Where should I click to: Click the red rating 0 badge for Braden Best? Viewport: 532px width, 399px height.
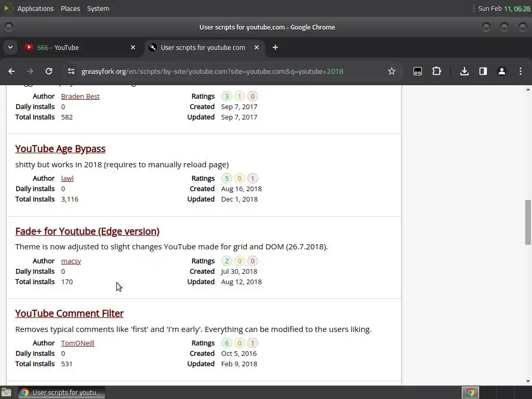[252, 96]
